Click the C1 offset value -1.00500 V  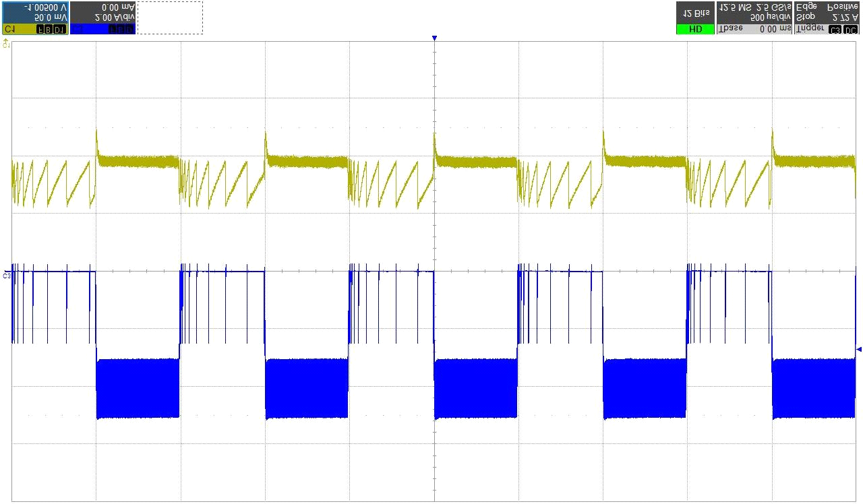pos(44,6)
